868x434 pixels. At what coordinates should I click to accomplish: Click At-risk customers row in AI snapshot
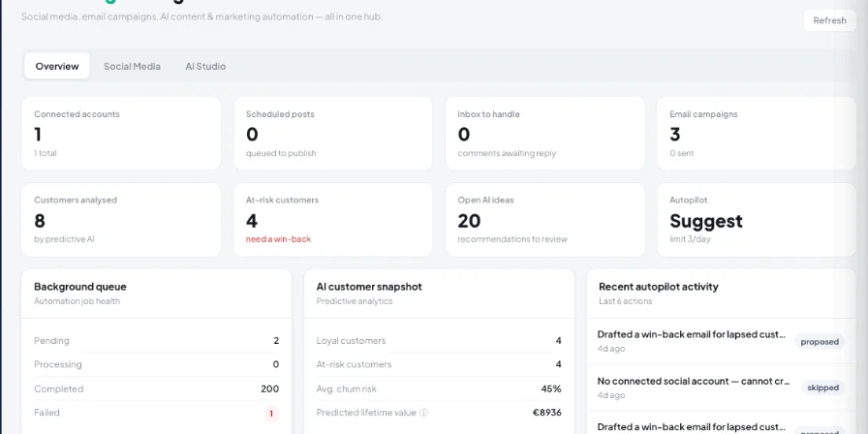tap(439, 364)
